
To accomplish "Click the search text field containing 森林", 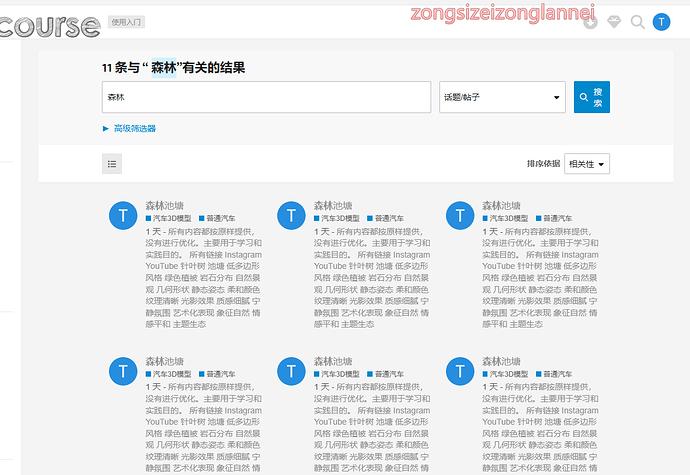I will pos(266,97).
